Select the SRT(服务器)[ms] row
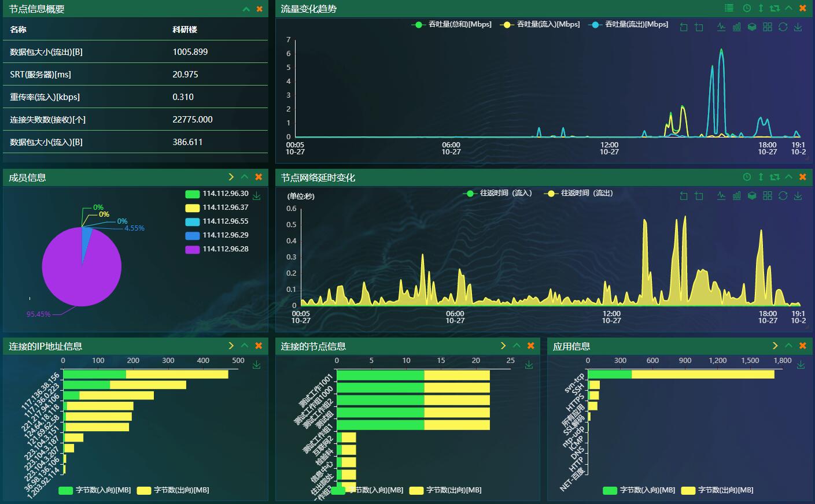 (x=135, y=75)
